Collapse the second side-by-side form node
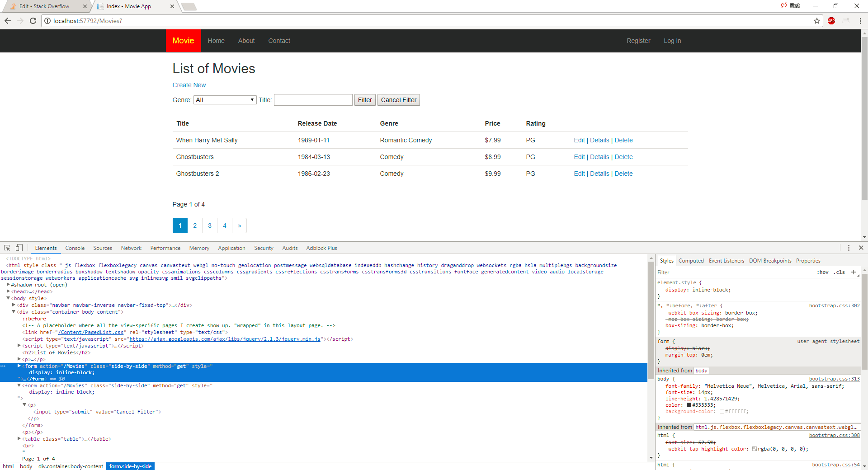Viewport: 868px width, 470px height. [19, 385]
